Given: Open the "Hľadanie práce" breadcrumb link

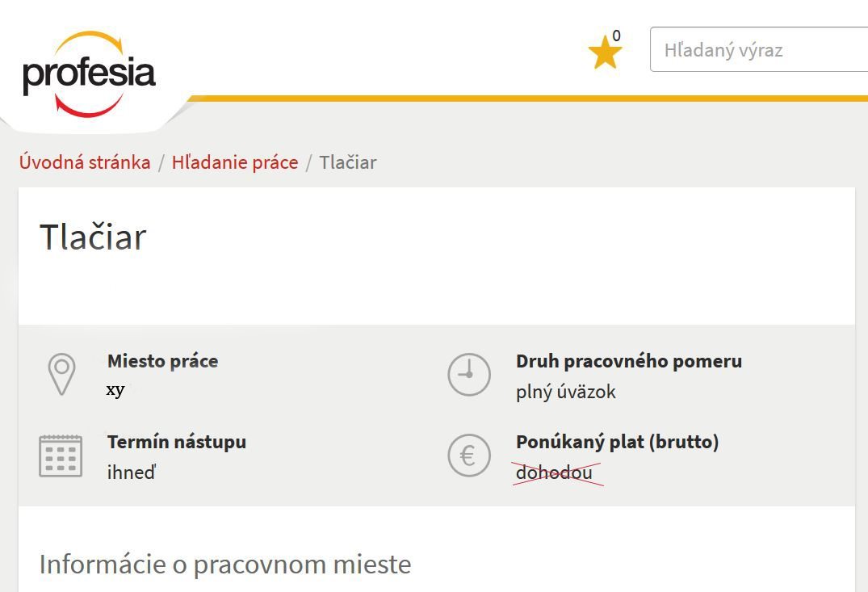Looking at the screenshot, I should click(235, 162).
